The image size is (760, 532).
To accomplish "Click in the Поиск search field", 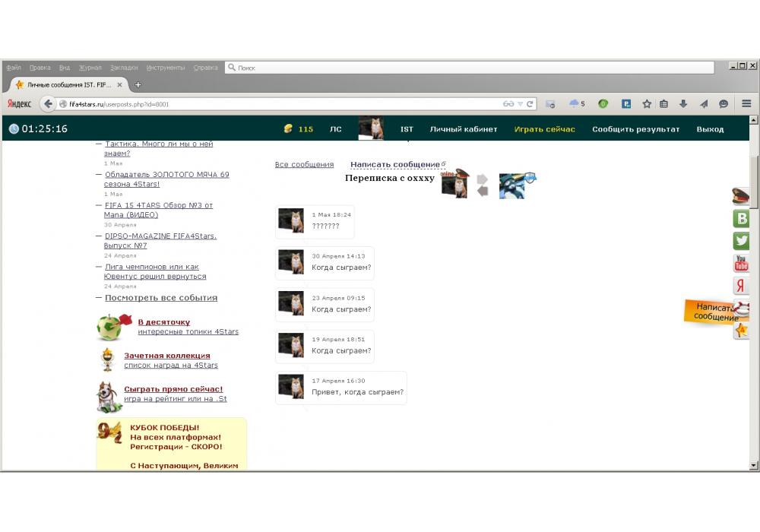I will coord(471,68).
